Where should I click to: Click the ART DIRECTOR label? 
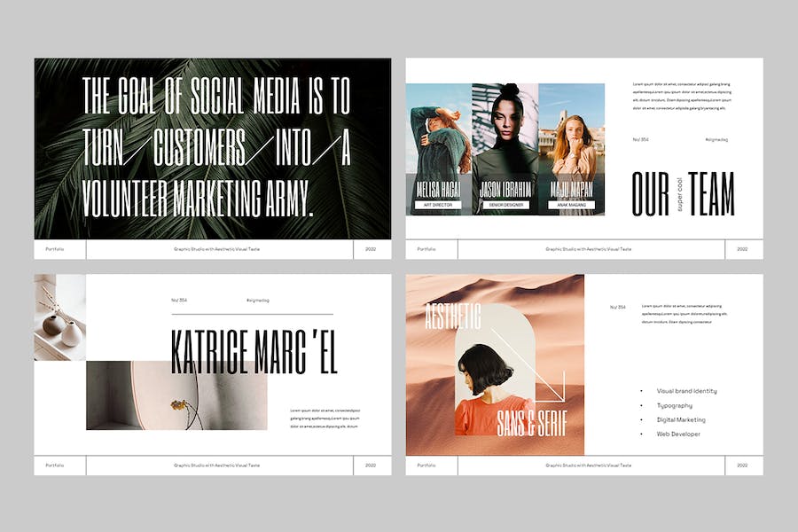click(x=439, y=205)
